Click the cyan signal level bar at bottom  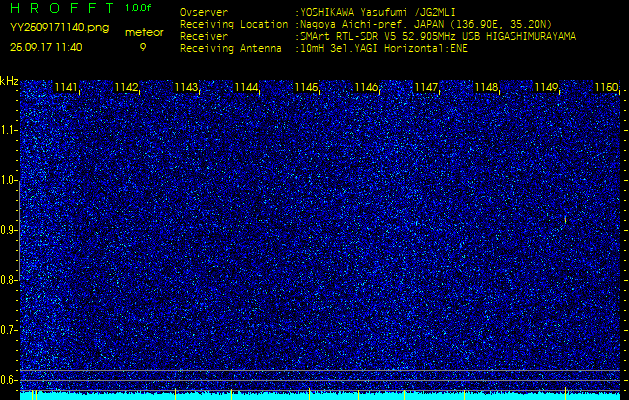pos(320,395)
